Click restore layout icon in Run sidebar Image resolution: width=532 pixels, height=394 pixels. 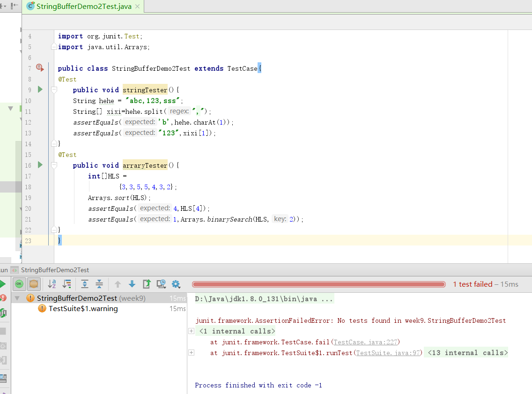(3, 378)
